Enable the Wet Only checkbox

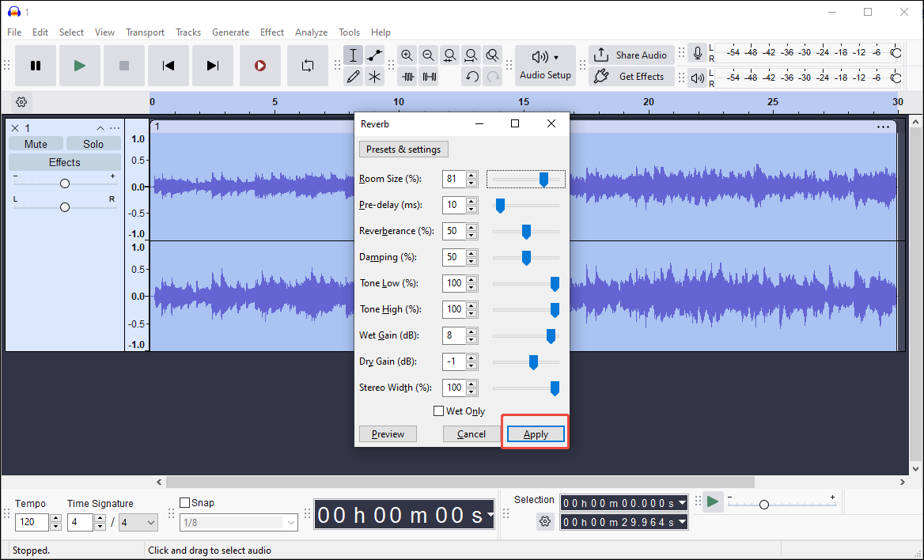439,411
